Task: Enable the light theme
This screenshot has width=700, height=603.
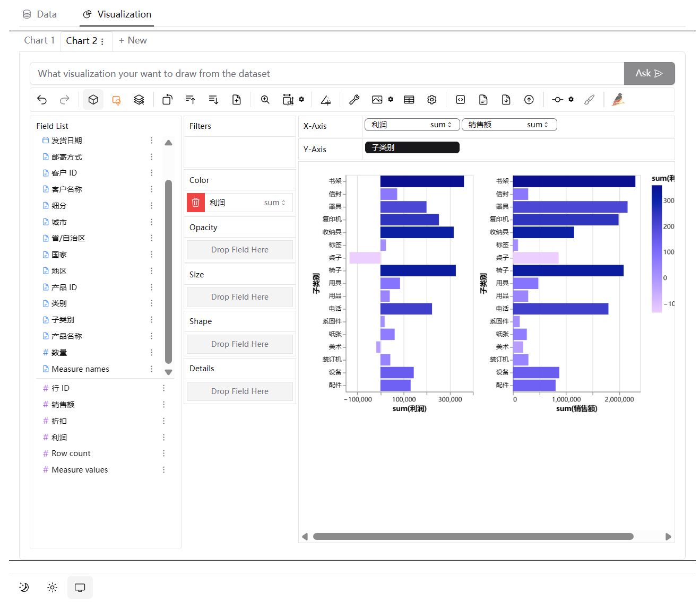Action: pyautogui.click(x=51, y=587)
